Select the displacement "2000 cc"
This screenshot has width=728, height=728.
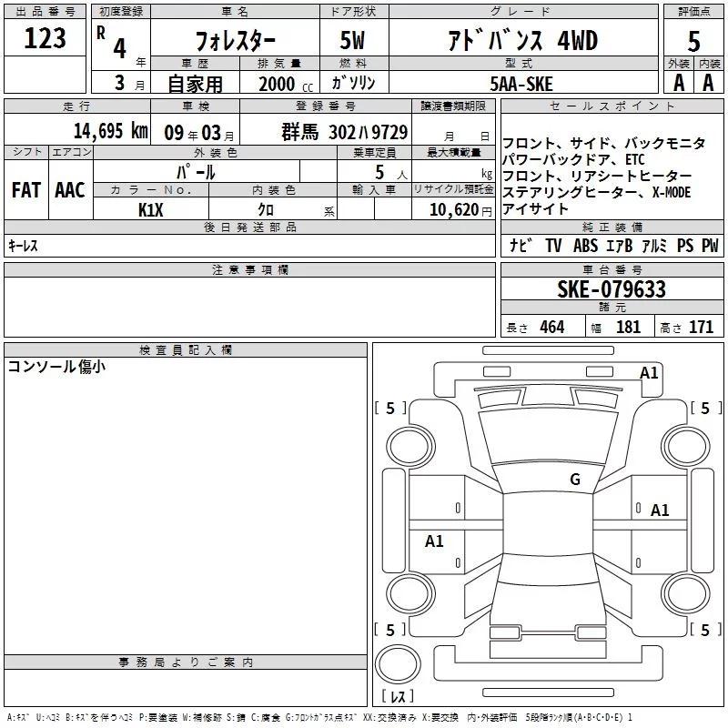point(286,85)
